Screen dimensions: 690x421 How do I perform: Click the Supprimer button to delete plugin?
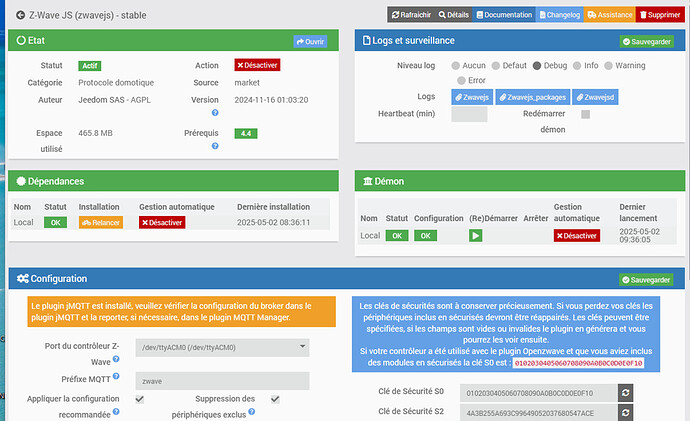point(660,15)
